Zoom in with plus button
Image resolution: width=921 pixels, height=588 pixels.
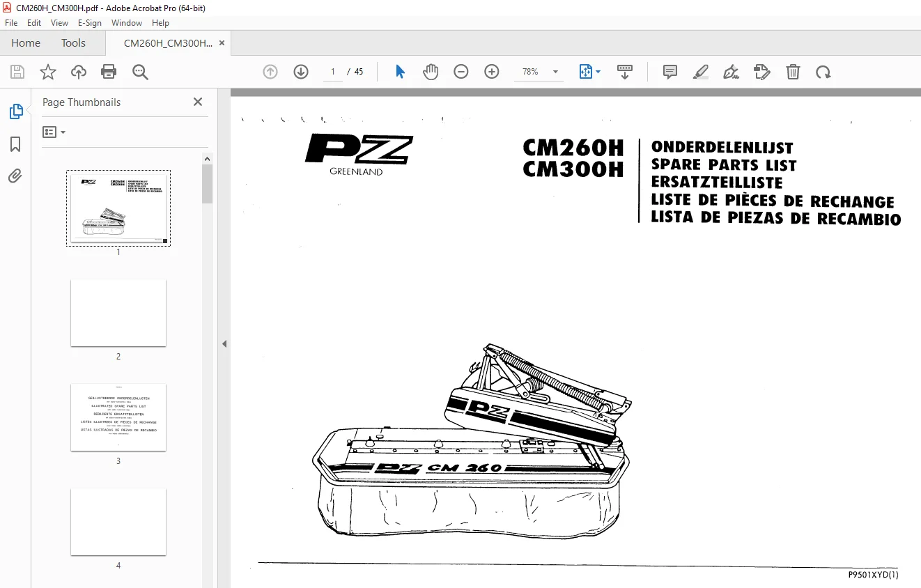coord(492,72)
